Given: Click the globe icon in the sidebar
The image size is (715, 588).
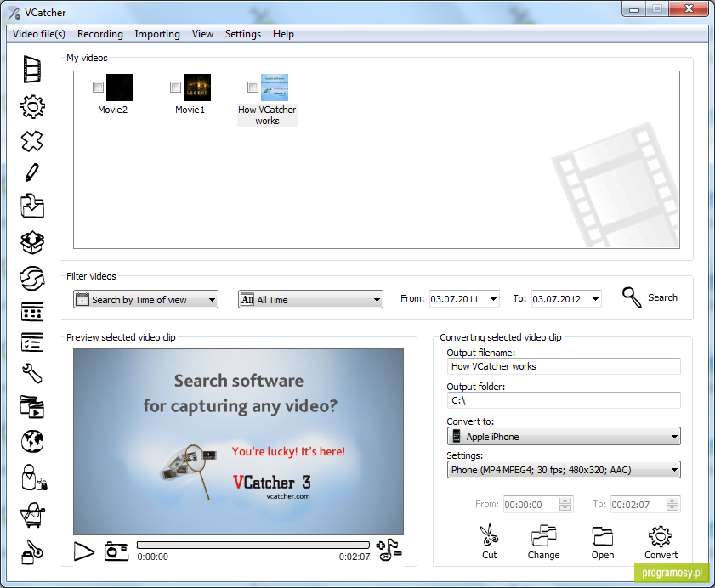Looking at the screenshot, I should [x=32, y=441].
